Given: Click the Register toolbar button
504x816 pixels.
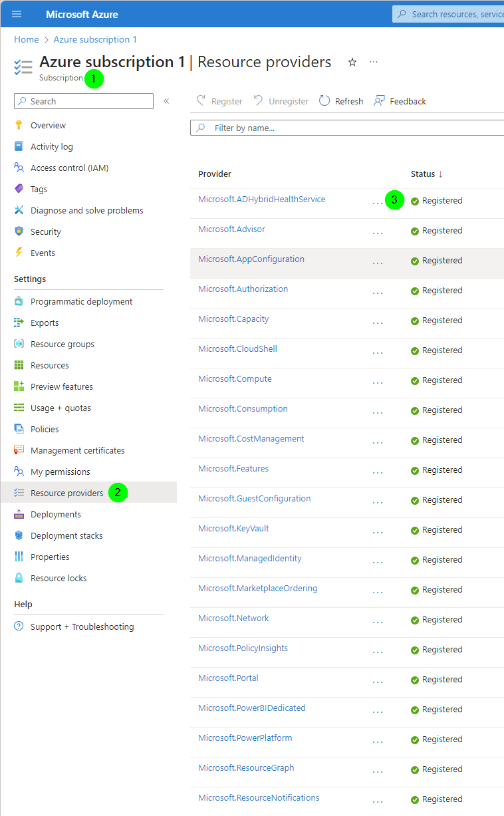Looking at the screenshot, I should click(x=219, y=101).
